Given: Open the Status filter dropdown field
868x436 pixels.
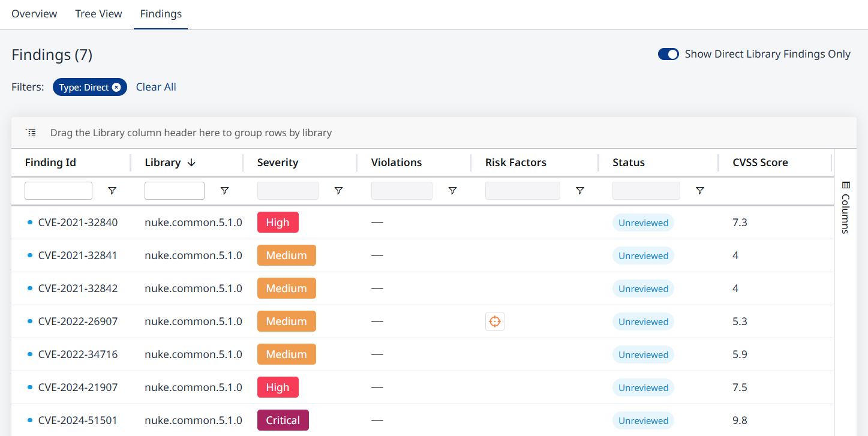Looking at the screenshot, I should 646,191.
